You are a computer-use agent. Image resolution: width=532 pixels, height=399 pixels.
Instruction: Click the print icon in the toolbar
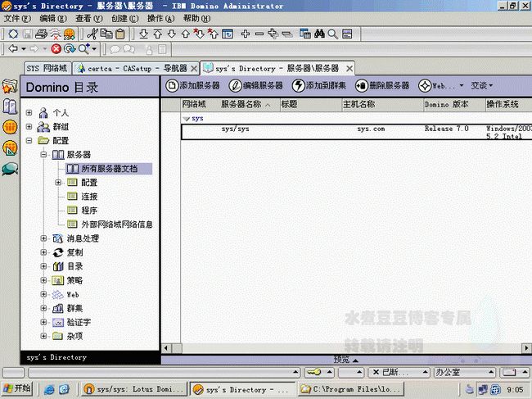click(42, 34)
